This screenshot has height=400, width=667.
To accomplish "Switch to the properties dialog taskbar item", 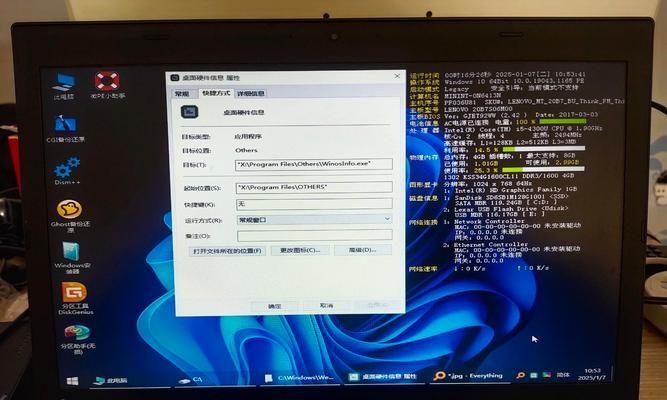I will pyautogui.click(x=383, y=377).
